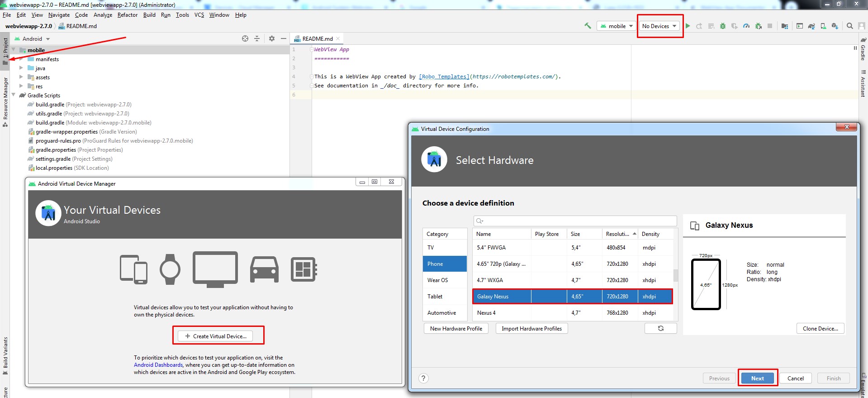Expand the res folder
The image size is (868, 398).
coord(21,86)
